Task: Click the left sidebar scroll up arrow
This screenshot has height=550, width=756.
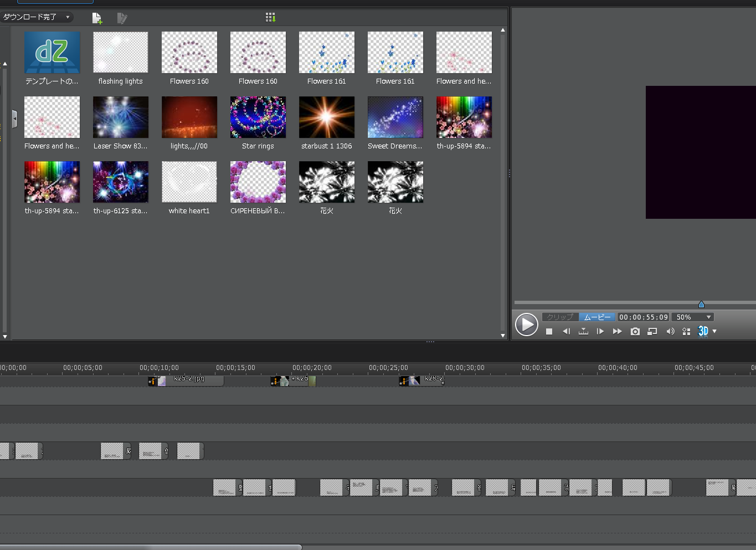Action: [x=5, y=64]
